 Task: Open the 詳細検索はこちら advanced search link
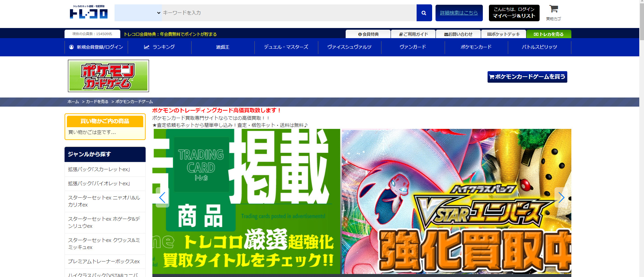coord(459,13)
